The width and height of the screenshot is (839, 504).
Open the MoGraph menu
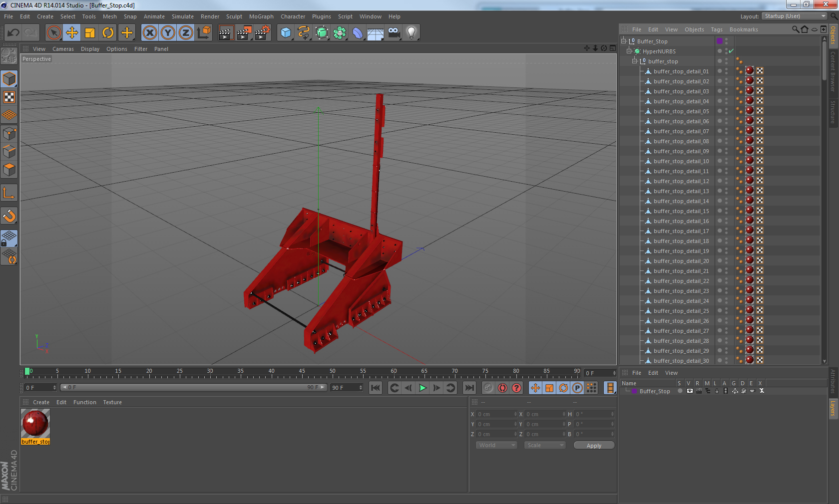[x=261, y=16]
